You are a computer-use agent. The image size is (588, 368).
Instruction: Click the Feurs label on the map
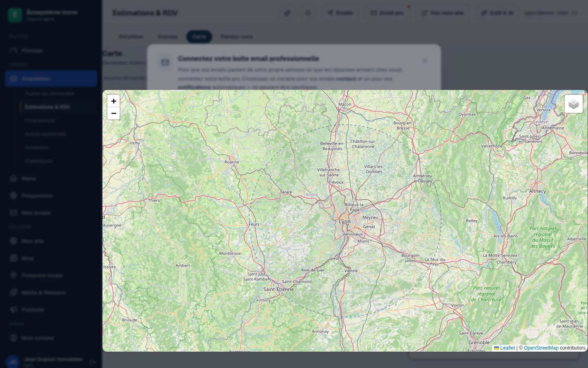[x=254, y=224]
